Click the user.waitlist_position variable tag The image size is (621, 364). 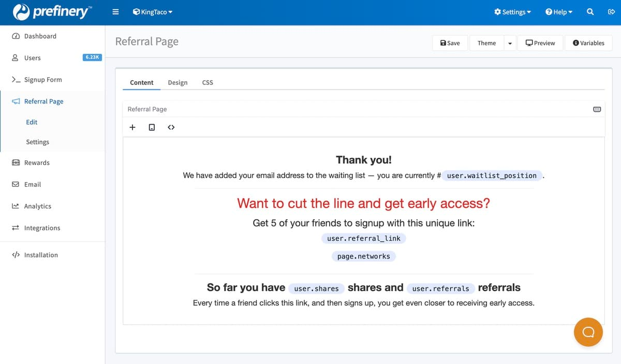tap(492, 175)
